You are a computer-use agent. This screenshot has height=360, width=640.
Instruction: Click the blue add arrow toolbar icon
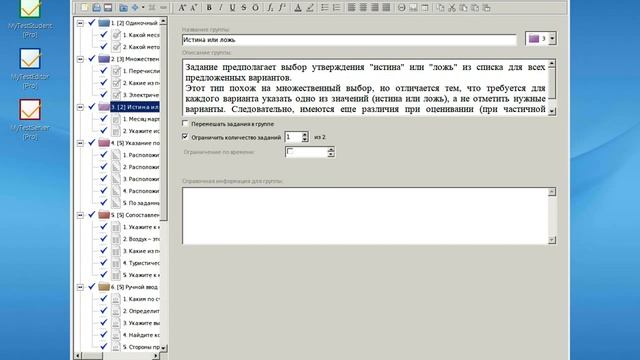click(x=135, y=8)
